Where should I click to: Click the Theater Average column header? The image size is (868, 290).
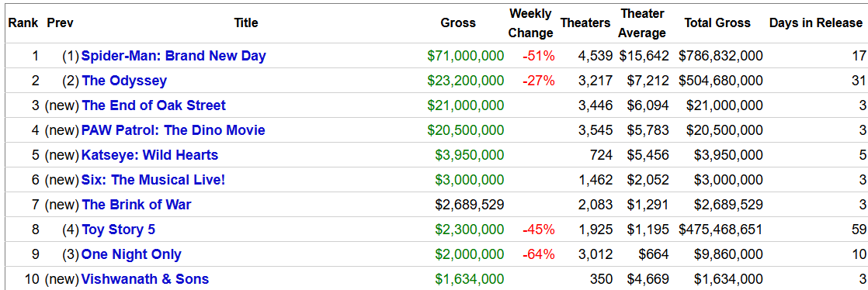[x=642, y=23]
